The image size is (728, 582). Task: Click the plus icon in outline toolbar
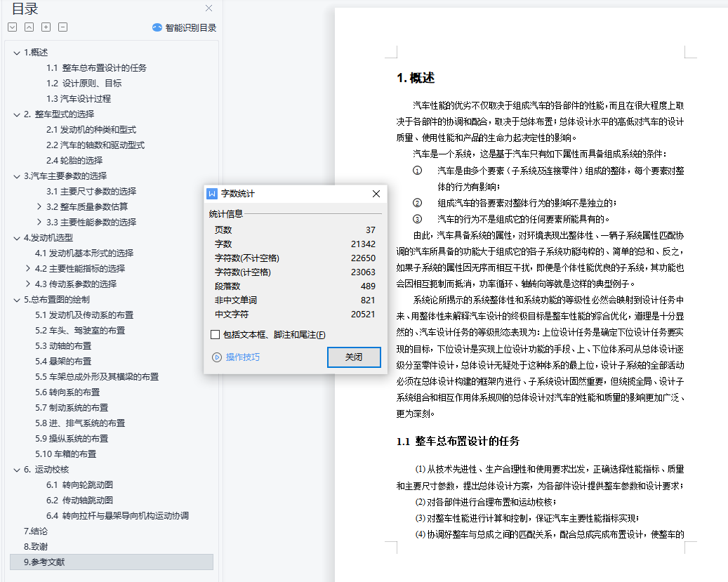[x=46, y=27]
